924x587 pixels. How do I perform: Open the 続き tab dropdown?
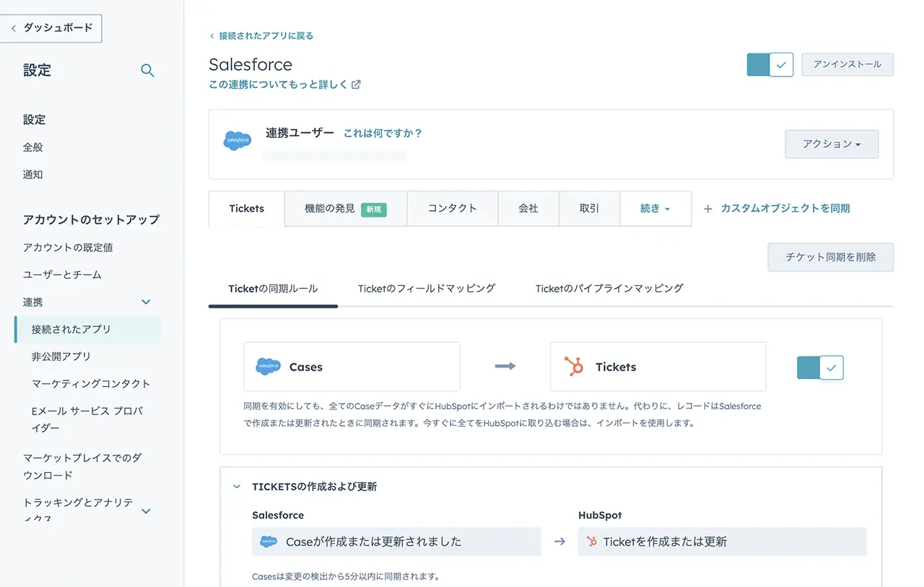click(655, 209)
